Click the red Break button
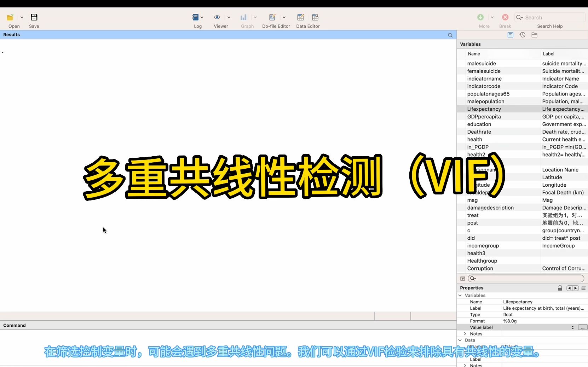588x367 pixels. [505, 17]
